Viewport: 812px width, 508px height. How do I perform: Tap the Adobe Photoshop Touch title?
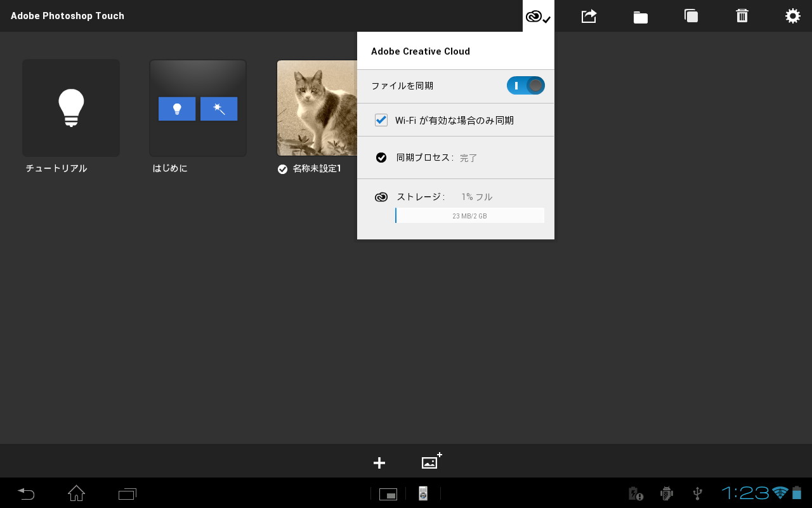tap(67, 16)
